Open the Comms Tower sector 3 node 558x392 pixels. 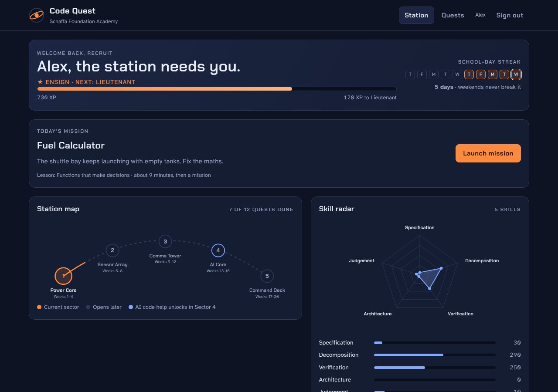click(x=165, y=241)
